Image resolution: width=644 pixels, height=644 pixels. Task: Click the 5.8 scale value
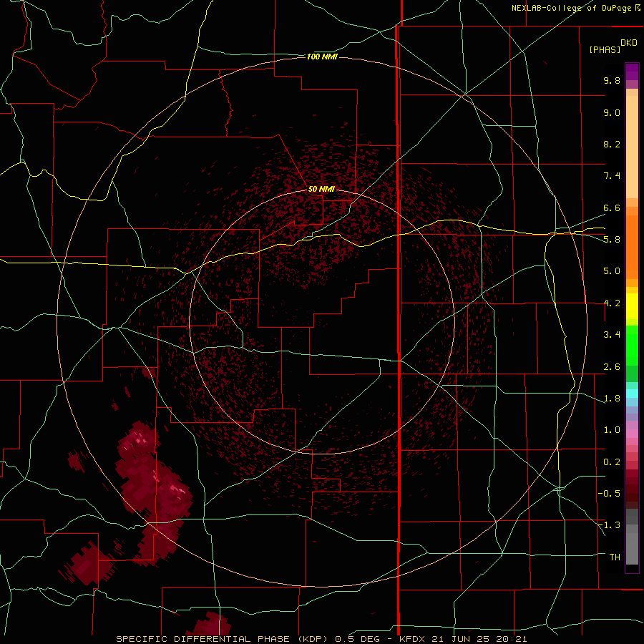tap(612, 240)
